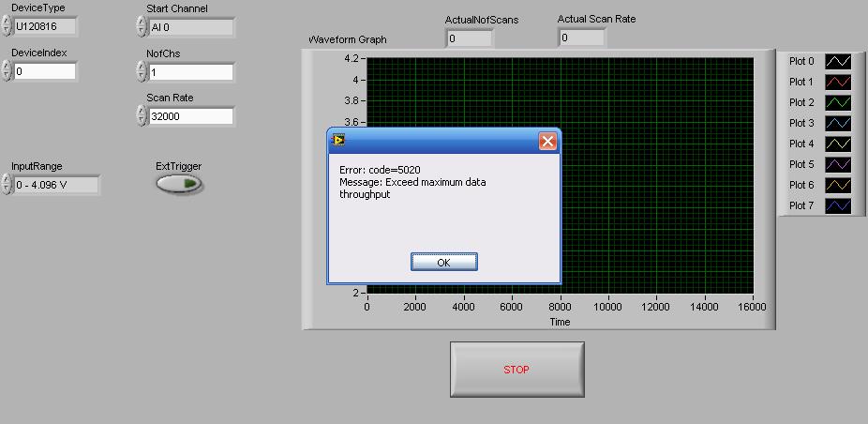
Task: Click the Start Channel stepper arrows
Action: (x=142, y=26)
